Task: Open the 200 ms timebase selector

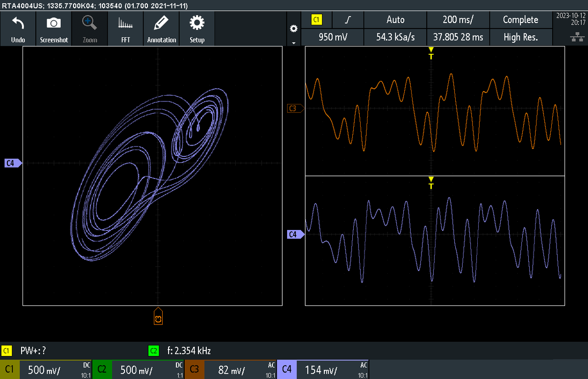Action: click(x=458, y=20)
